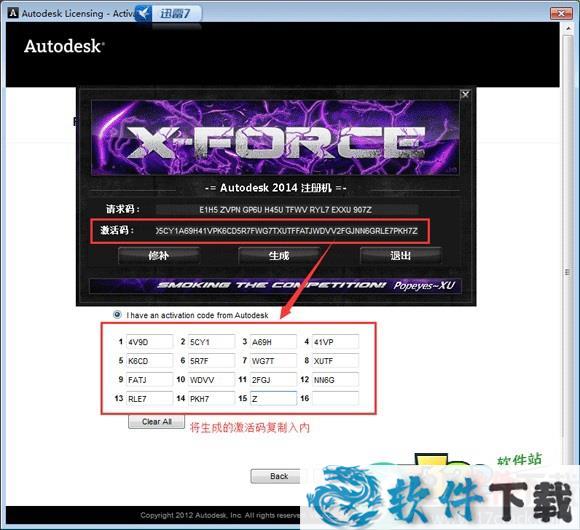Click activation field 2 containing 5CY1
Viewport: 580px width, 530px height.
211,342
